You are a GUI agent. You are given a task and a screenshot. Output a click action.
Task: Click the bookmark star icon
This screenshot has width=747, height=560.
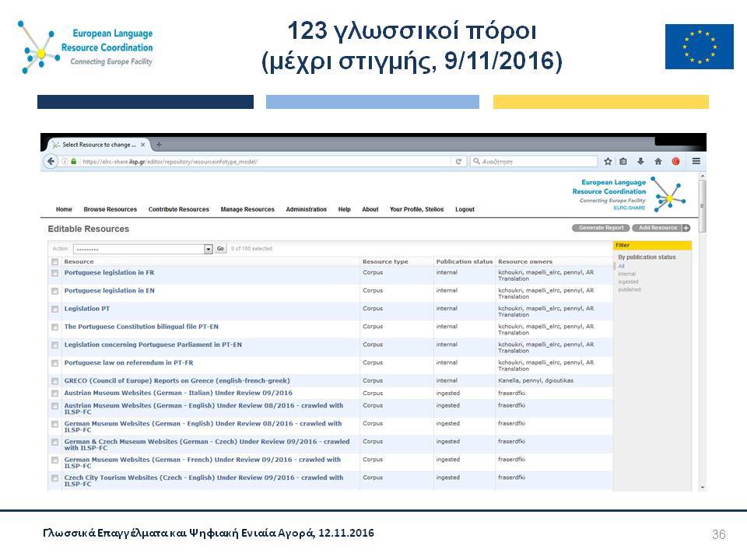608,162
